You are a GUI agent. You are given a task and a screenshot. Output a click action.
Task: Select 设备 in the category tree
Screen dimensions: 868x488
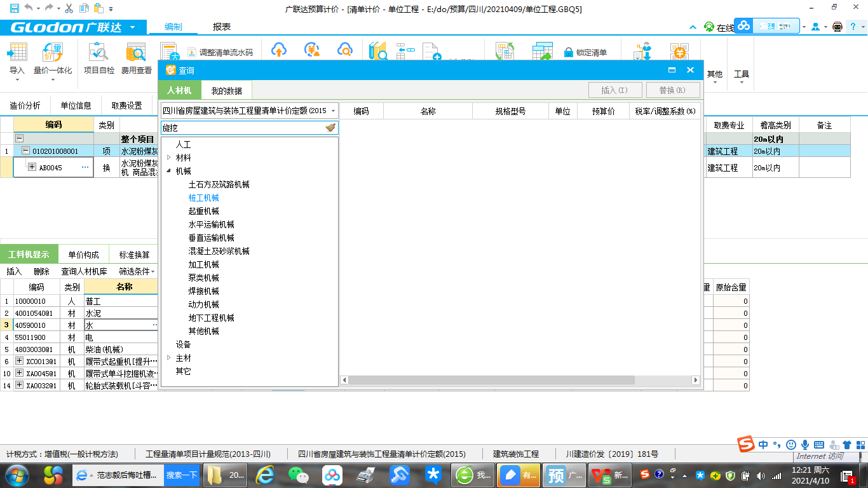point(184,344)
